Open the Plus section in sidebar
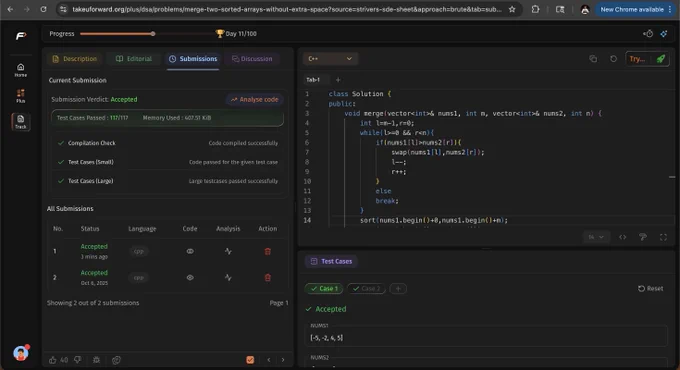The image size is (680, 370). click(x=20, y=96)
